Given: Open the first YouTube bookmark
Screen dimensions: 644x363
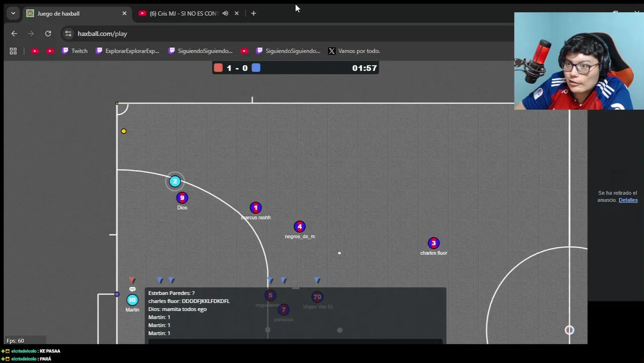Looking at the screenshot, I should 35,51.
